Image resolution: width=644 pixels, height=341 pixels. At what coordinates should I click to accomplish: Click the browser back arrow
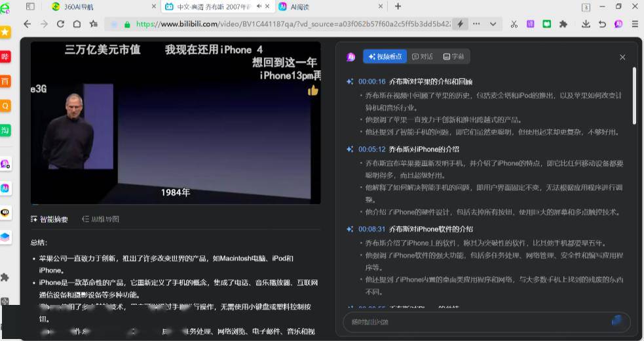[27, 24]
